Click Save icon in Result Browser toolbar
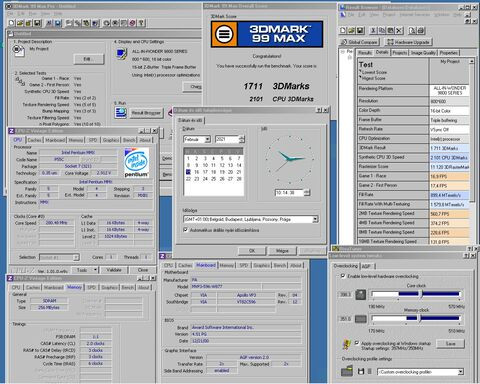480x384 pixels. pyautogui.click(x=360, y=31)
